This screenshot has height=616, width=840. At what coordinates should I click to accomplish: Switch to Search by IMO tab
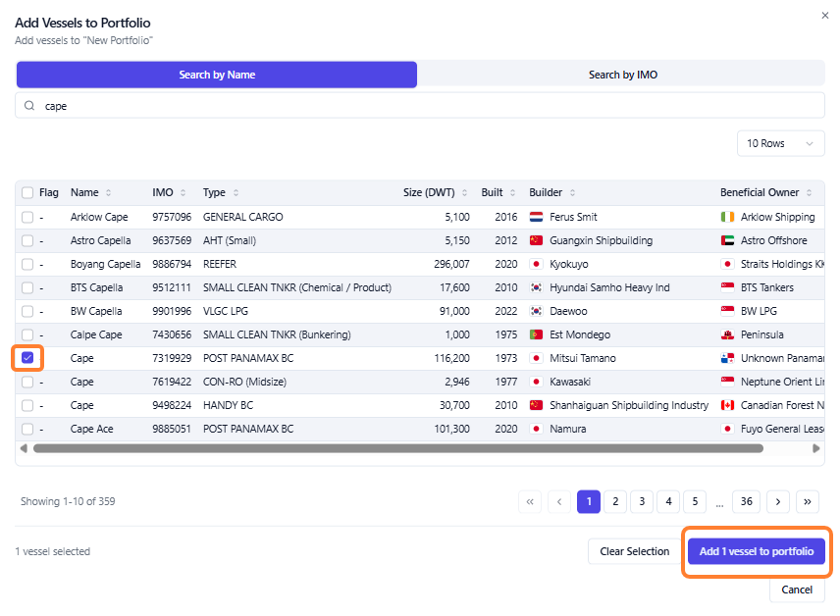click(622, 75)
